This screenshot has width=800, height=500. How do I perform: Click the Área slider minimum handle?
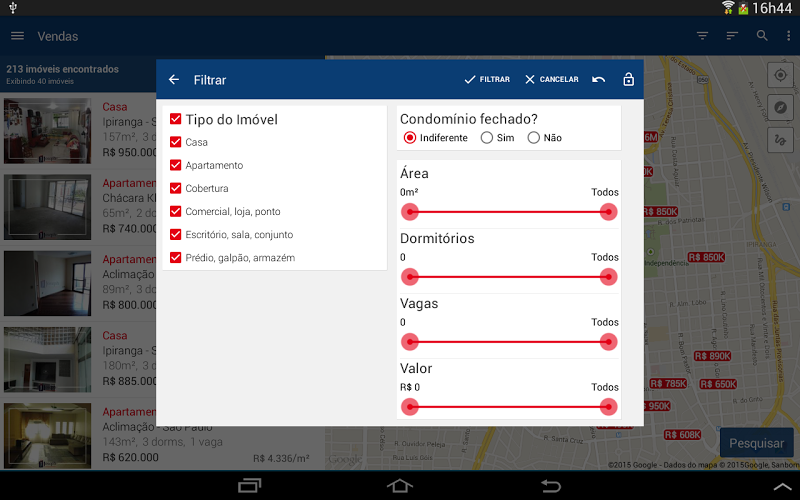[x=410, y=212]
